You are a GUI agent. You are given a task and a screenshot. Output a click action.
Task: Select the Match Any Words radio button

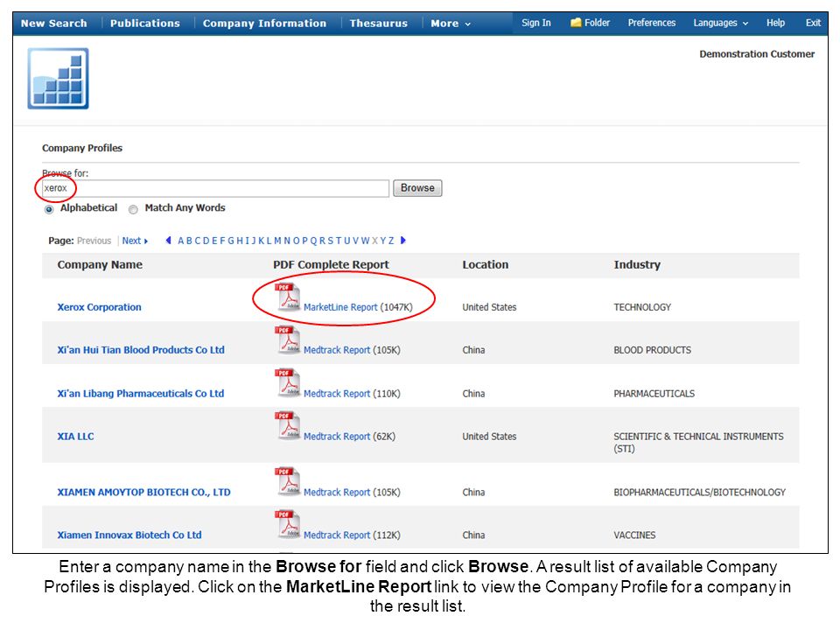[133, 209]
